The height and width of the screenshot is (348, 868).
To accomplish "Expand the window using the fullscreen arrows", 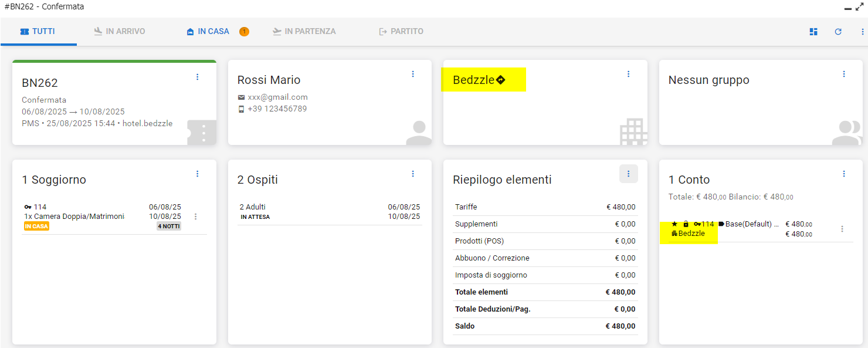I will pos(860,7).
